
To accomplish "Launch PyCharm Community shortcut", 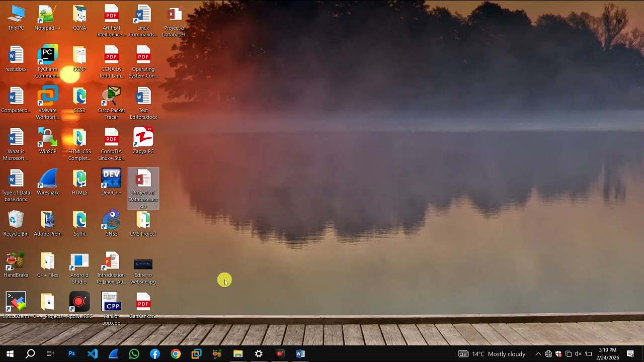I will (x=48, y=62).
